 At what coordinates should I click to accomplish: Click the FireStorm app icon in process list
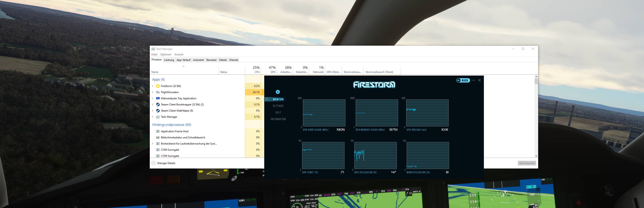pos(158,86)
